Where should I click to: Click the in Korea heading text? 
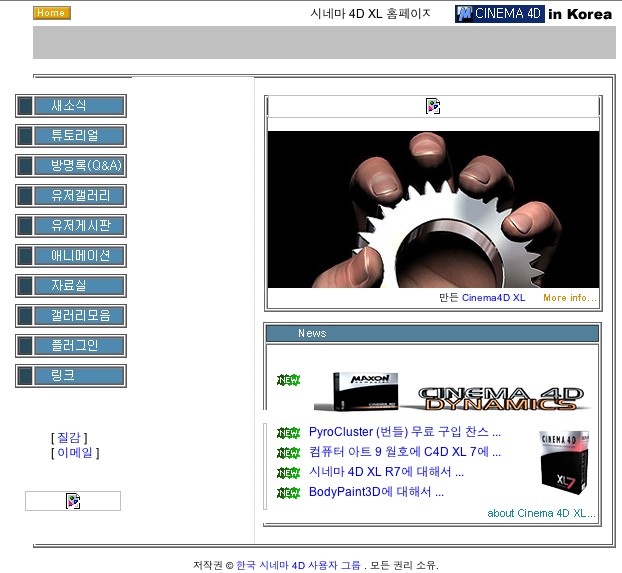coord(580,14)
